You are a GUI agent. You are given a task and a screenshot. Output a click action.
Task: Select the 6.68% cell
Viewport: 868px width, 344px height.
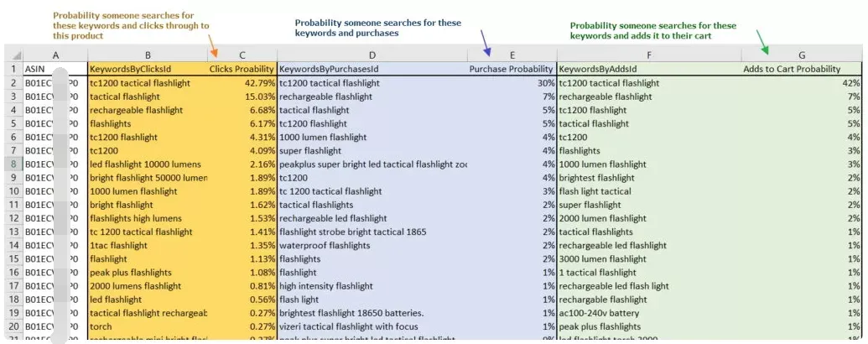[242, 110]
